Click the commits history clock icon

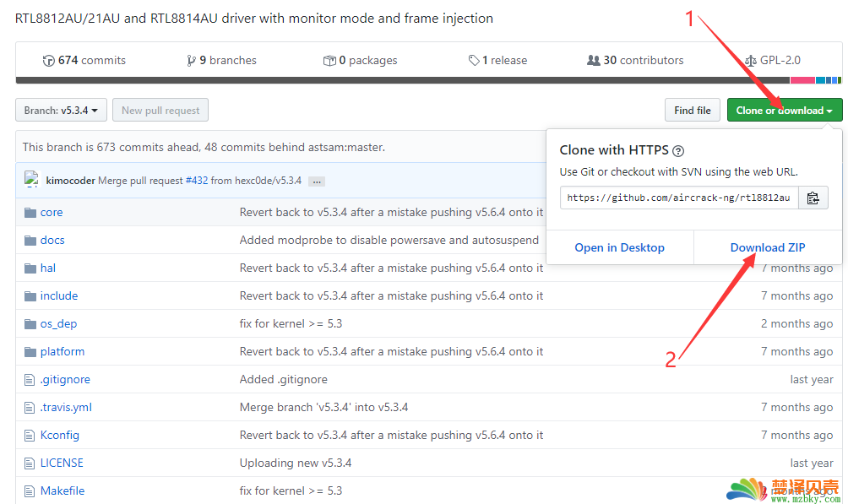click(49, 61)
